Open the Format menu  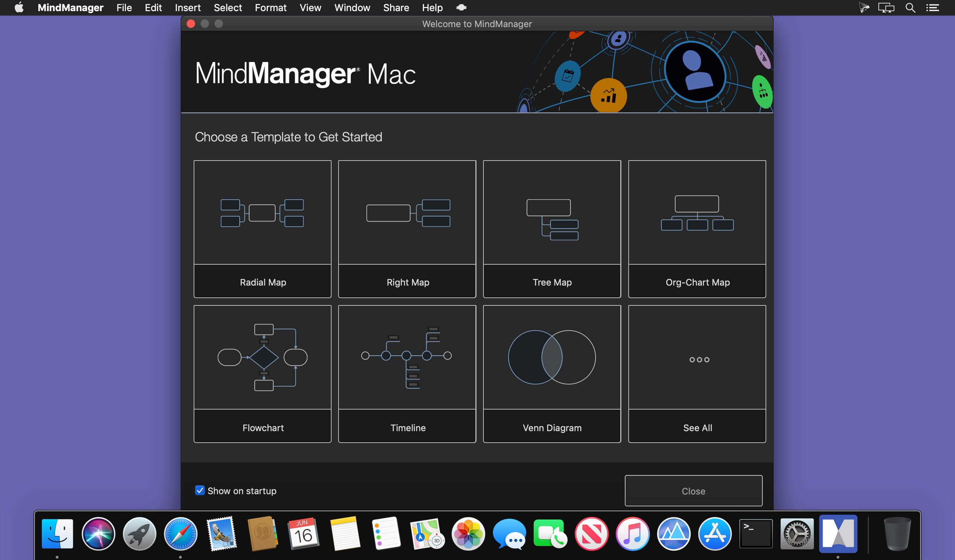click(271, 8)
